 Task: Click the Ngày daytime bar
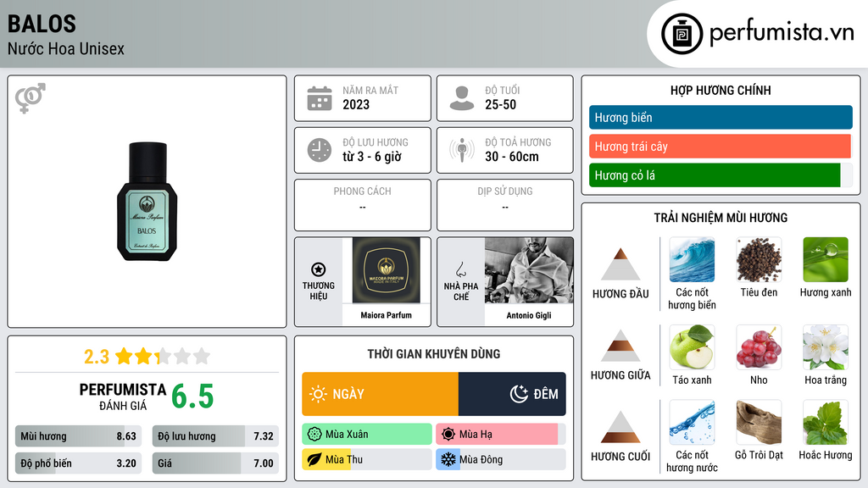pos(381,394)
